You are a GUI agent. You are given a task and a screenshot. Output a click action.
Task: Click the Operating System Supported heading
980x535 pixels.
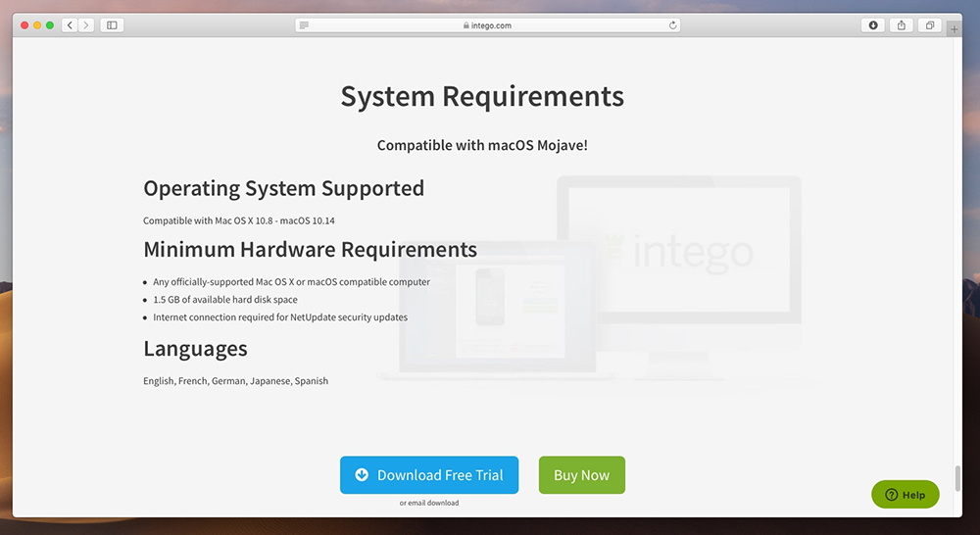tap(284, 188)
